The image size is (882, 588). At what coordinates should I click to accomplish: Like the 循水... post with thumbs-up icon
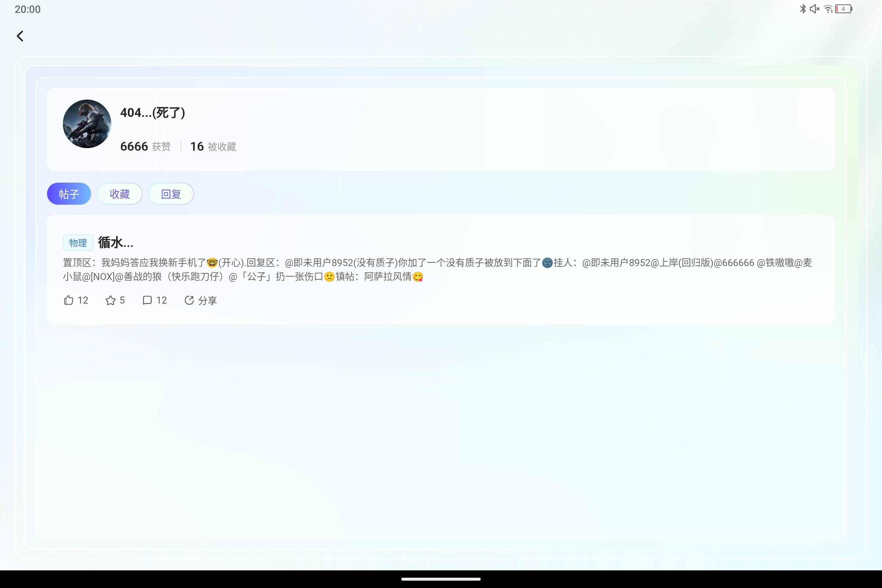coord(69,300)
